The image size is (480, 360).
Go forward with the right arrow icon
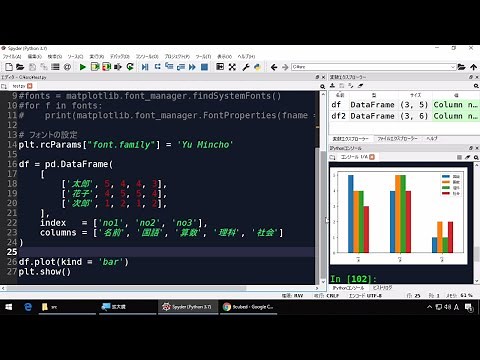285,67
